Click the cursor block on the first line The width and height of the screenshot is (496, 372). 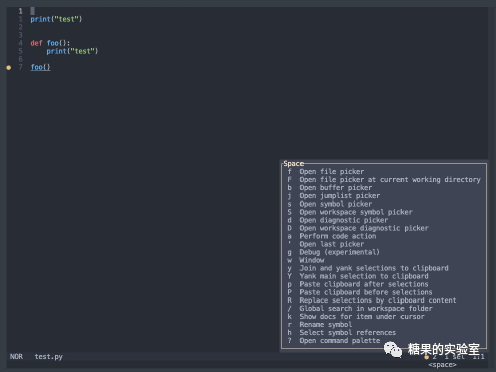click(x=32, y=11)
